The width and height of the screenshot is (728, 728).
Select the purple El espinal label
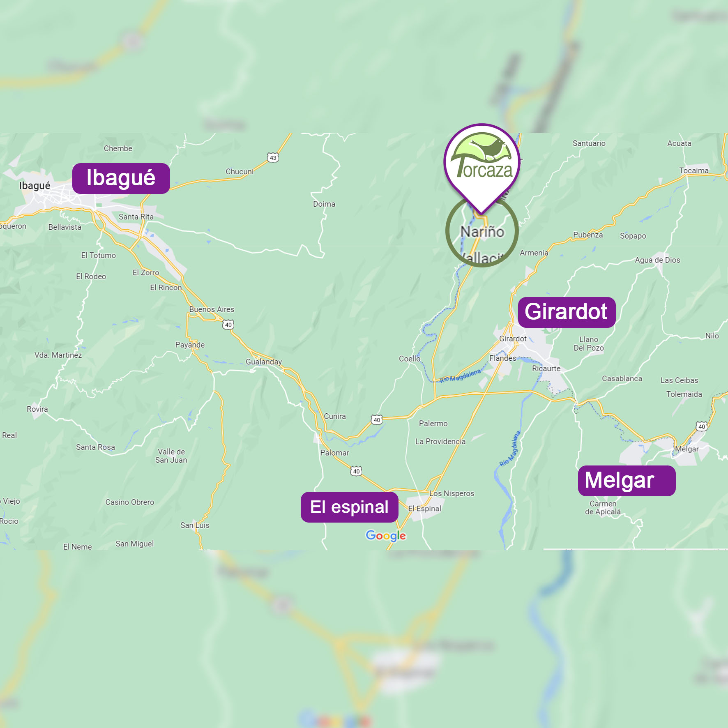click(350, 507)
